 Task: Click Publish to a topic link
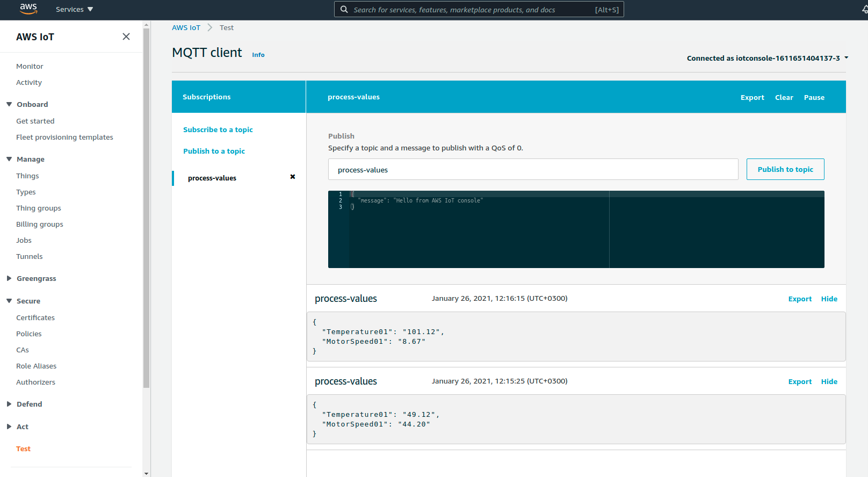pos(214,151)
